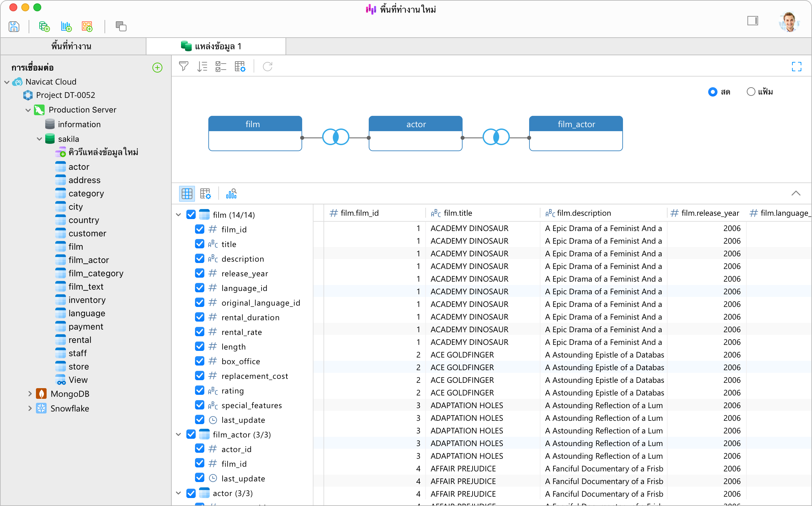Image resolution: width=812 pixels, height=506 pixels.
Task: Switch to the พื้นที่ทำงาน tab
Action: click(x=71, y=46)
